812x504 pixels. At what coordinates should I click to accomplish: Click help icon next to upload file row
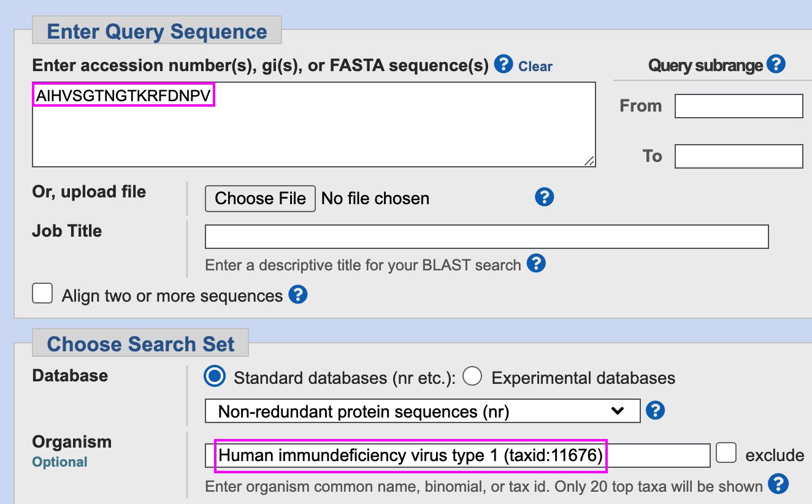(x=544, y=197)
